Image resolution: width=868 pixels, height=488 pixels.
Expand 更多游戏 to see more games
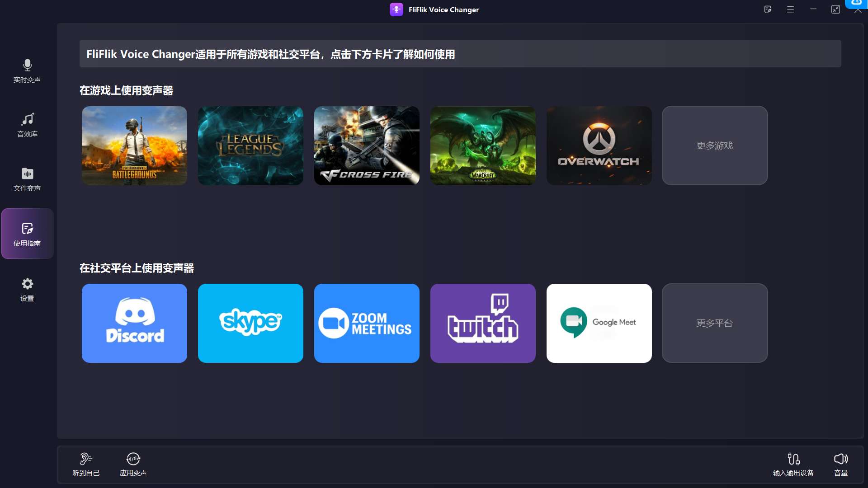tap(714, 145)
